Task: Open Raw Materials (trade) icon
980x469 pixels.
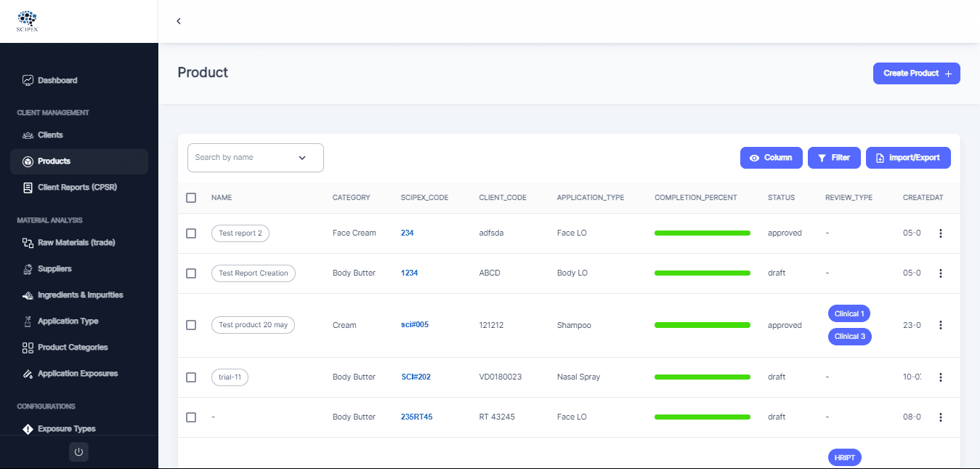Action: point(28,243)
